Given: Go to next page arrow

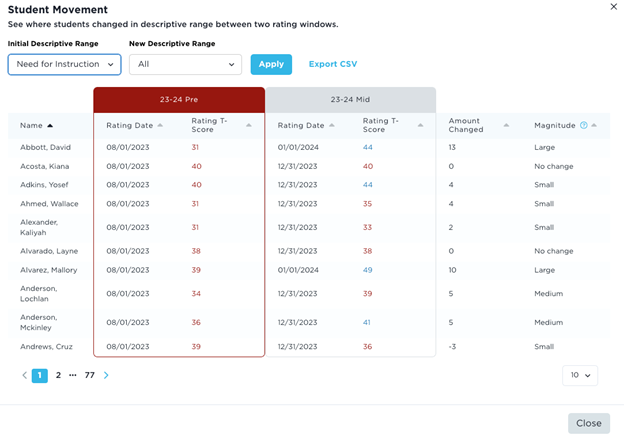Looking at the screenshot, I should [x=106, y=376].
